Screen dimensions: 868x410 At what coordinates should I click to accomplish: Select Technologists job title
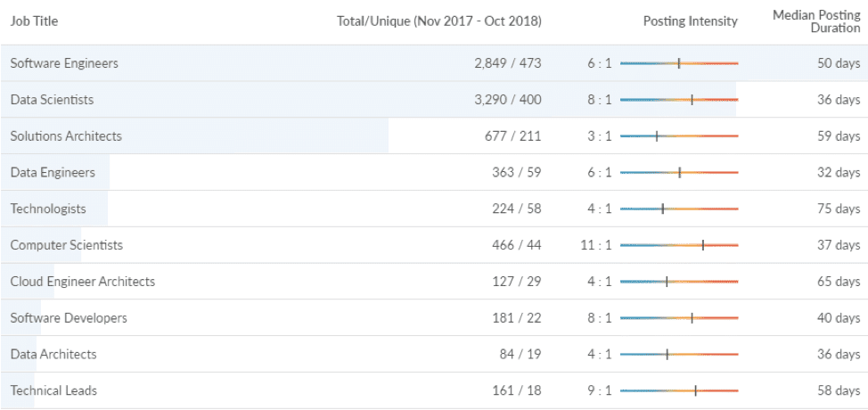pyautogui.click(x=48, y=209)
